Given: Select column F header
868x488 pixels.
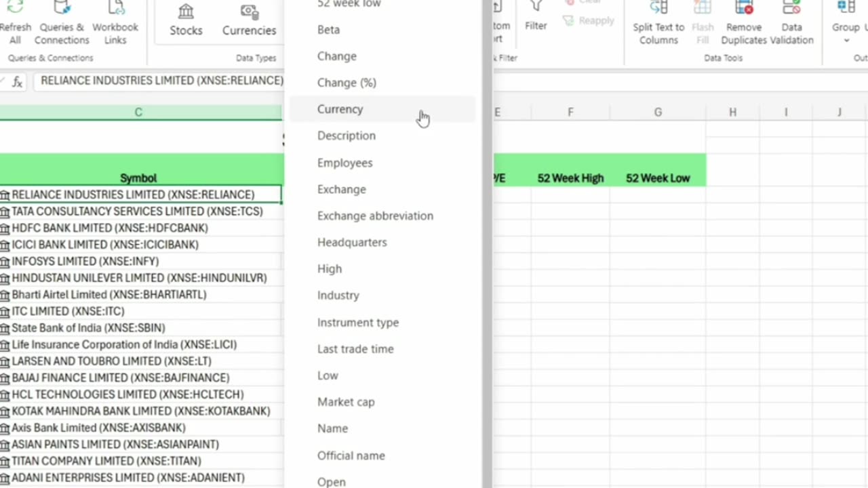Looking at the screenshot, I should point(570,113).
